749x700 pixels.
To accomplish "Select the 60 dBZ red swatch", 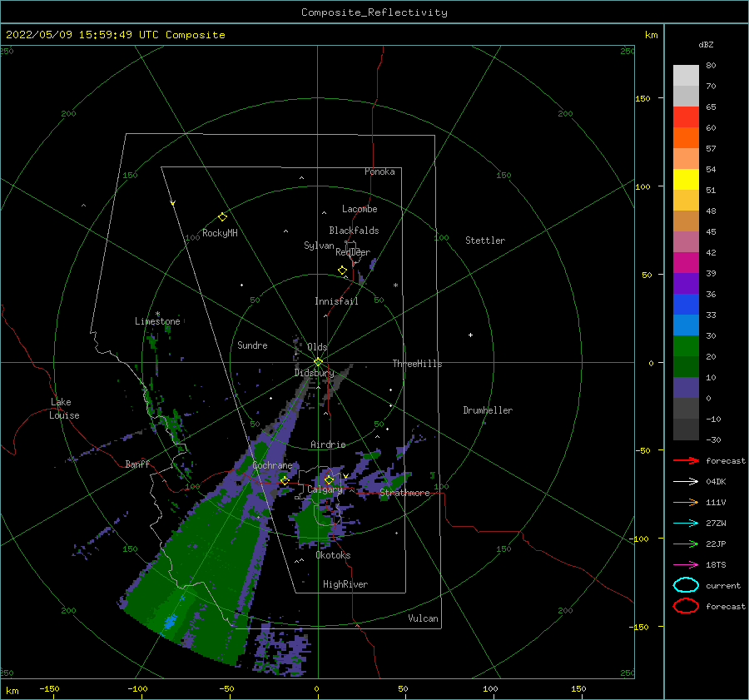I will [x=686, y=117].
